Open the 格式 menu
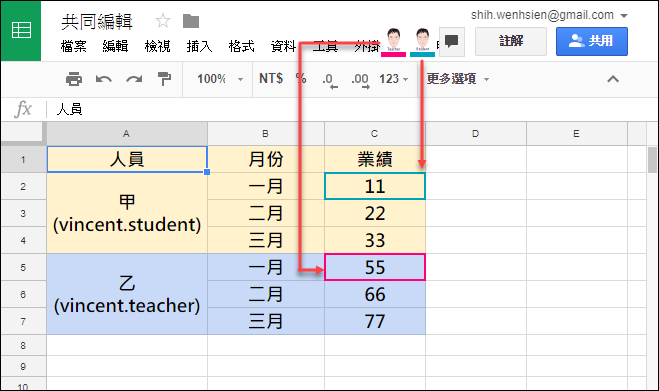The width and height of the screenshot is (659, 391). (x=241, y=46)
